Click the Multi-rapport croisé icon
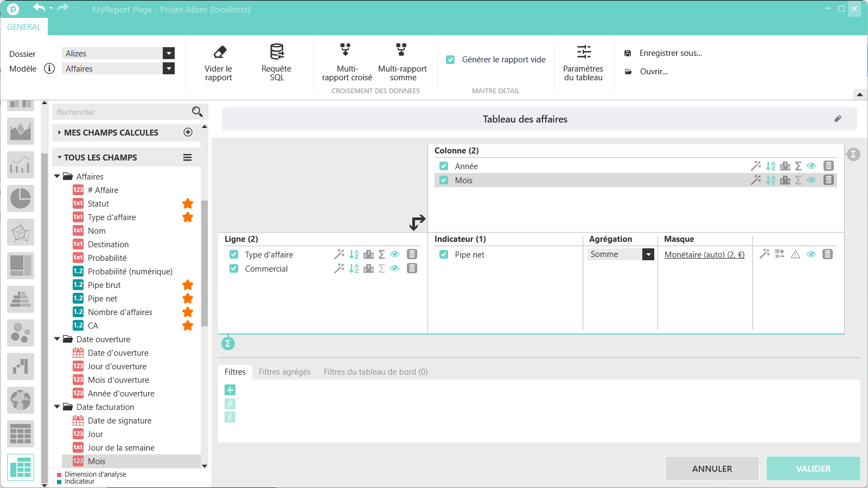This screenshot has height=488, width=868. (346, 50)
